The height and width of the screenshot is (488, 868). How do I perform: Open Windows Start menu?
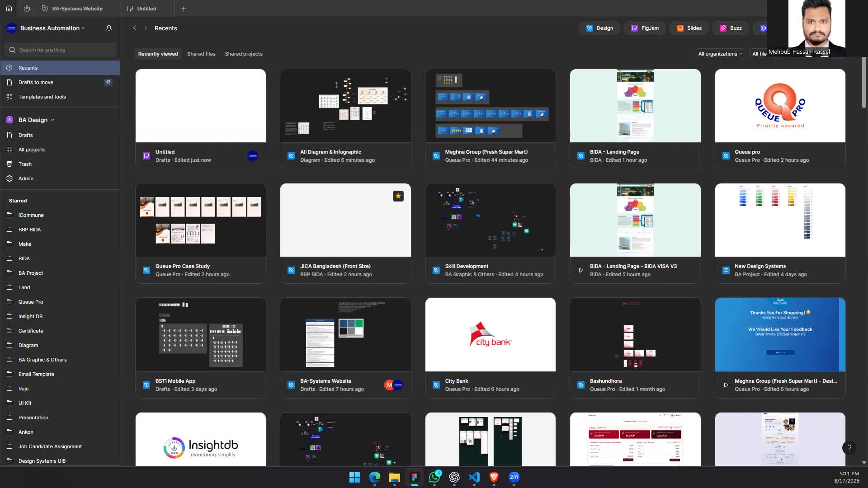pyautogui.click(x=354, y=477)
